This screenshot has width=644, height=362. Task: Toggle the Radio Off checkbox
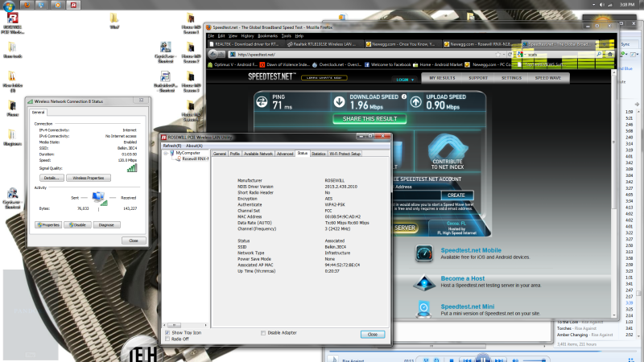[x=167, y=339]
